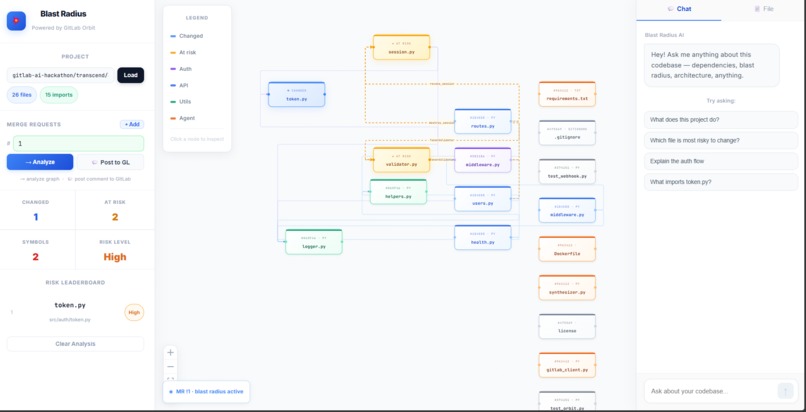Switch to the File tab
This screenshot has width=806, height=412.
tap(763, 9)
